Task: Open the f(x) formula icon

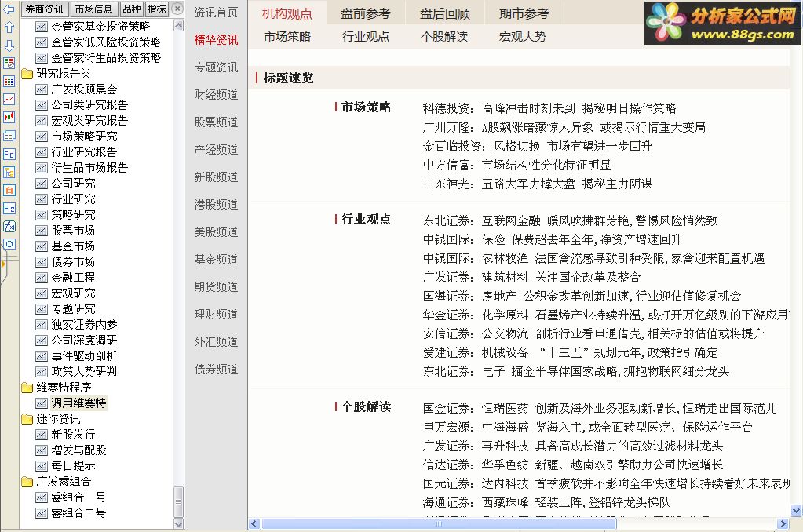Action: coord(9,226)
